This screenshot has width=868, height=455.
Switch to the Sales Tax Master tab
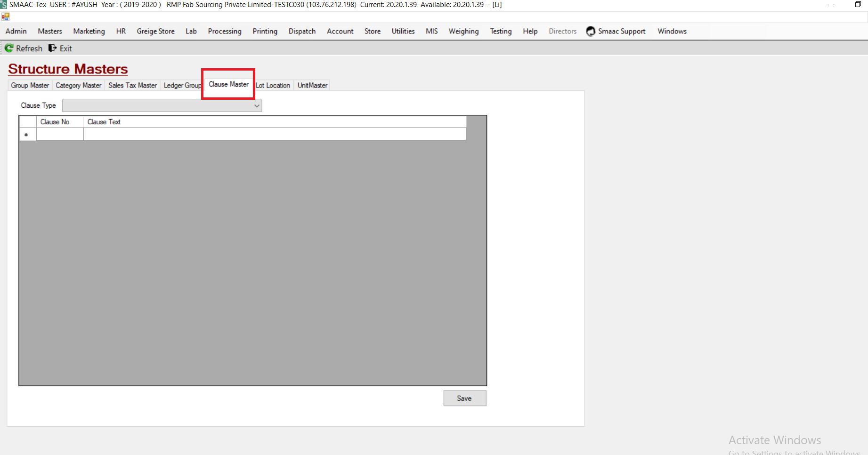tap(132, 85)
